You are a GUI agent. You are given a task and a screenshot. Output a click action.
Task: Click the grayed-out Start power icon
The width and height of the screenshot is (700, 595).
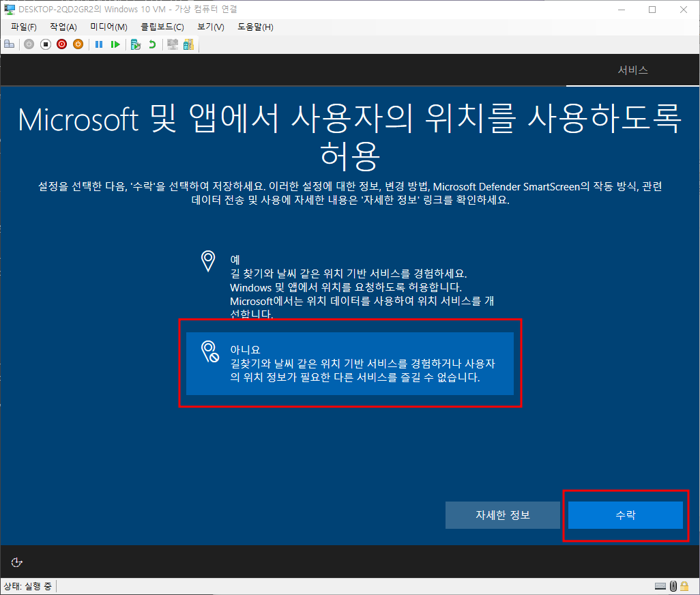[x=29, y=44]
